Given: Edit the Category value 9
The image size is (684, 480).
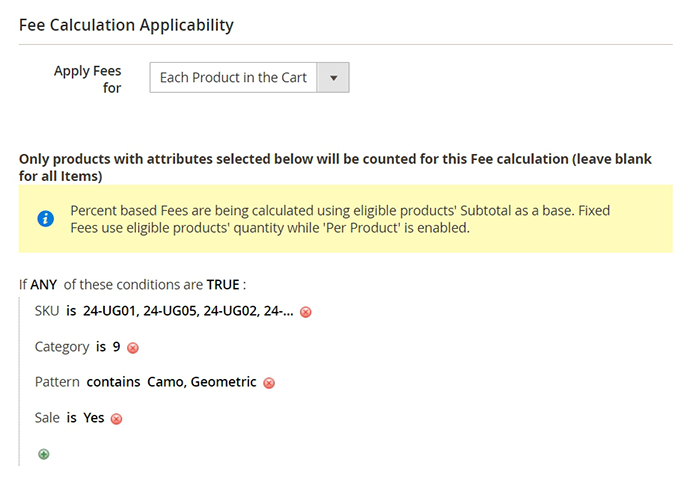Looking at the screenshot, I should [x=117, y=347].
